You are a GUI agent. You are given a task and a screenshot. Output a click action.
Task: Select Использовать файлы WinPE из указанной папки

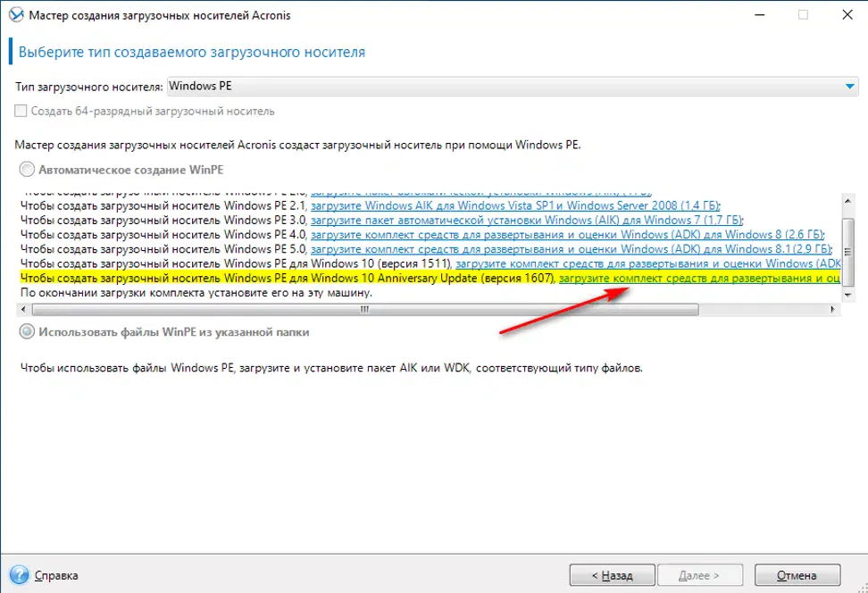point(27,331)
